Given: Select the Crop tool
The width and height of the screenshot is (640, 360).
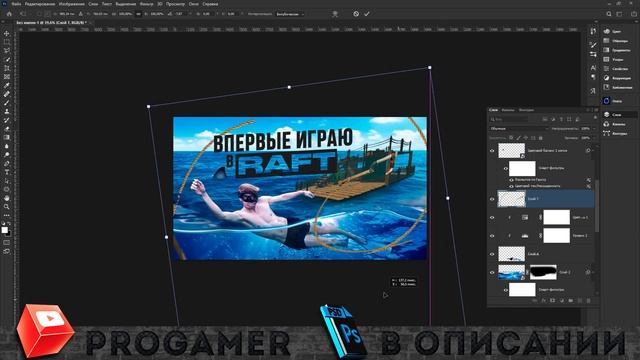Looking at the screenshot, I should [7, 68].
